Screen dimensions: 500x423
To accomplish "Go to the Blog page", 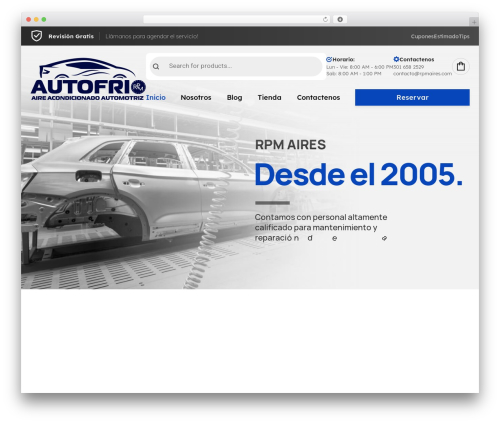I will (x=234, y=97).
